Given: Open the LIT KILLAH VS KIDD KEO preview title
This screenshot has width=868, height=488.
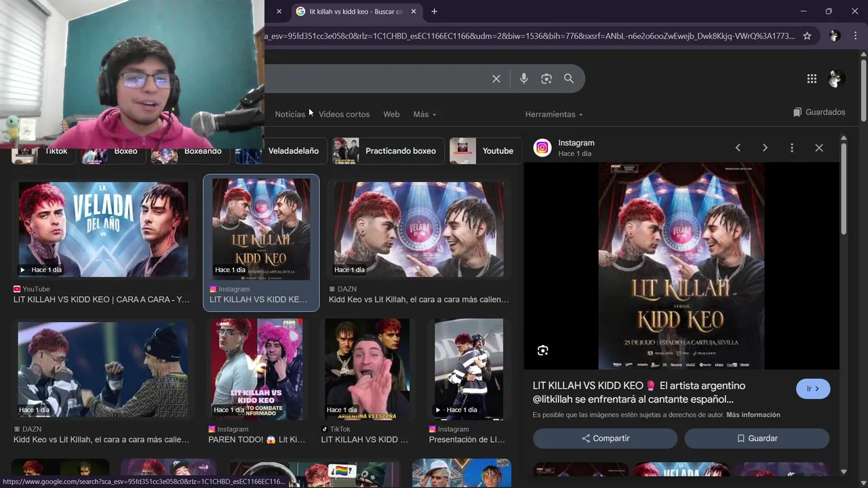Looking at the screenshot, I should 639,392.
